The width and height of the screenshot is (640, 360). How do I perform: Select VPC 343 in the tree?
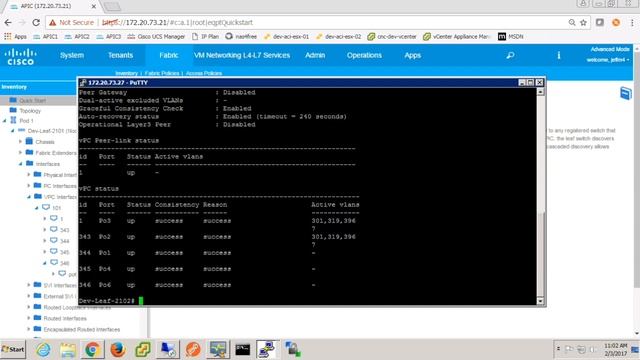[64, 230]
